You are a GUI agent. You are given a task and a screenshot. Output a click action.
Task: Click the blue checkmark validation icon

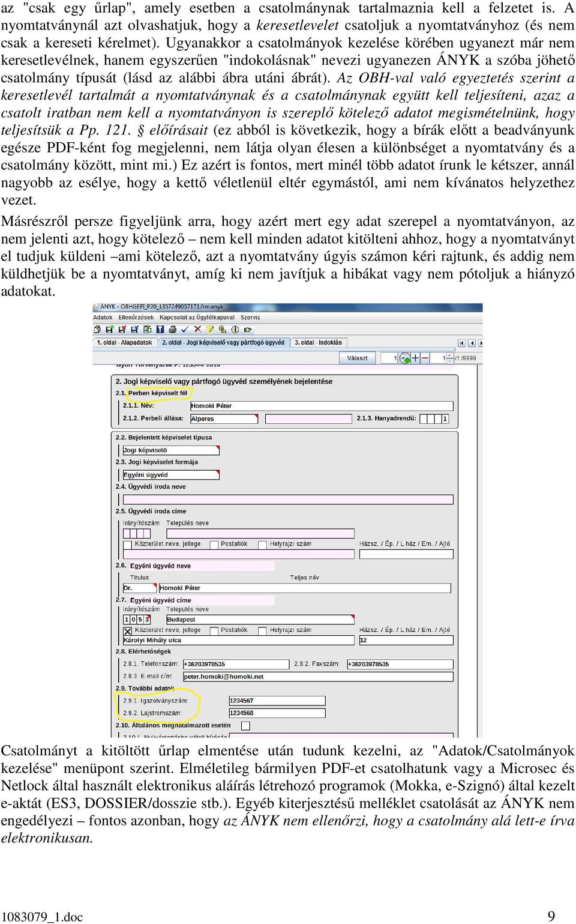tap(185, 329)
